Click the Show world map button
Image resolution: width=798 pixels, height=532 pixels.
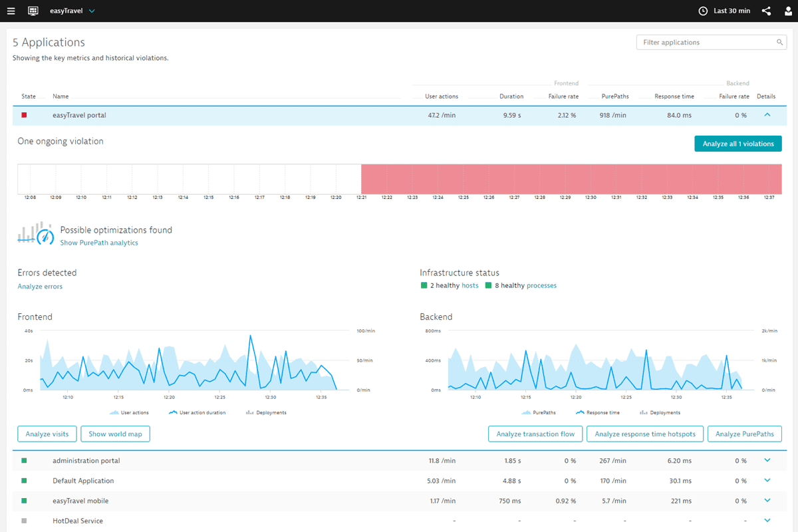click(116, 434)
